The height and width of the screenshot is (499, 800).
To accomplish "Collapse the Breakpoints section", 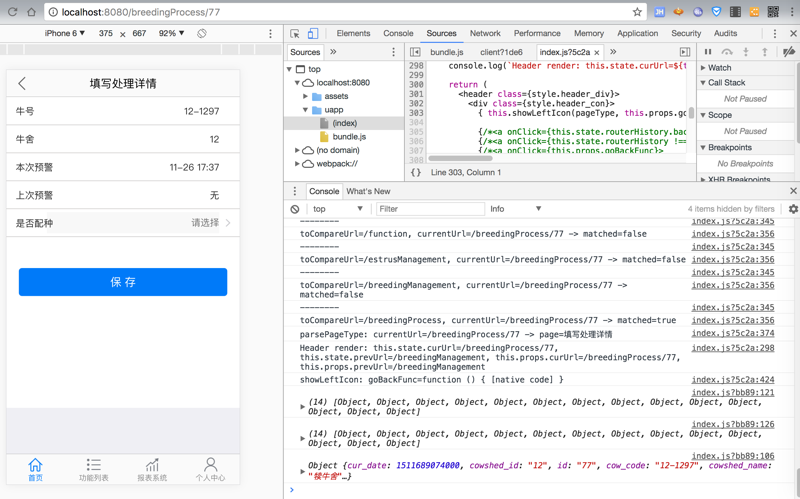I will click(703, 147).
